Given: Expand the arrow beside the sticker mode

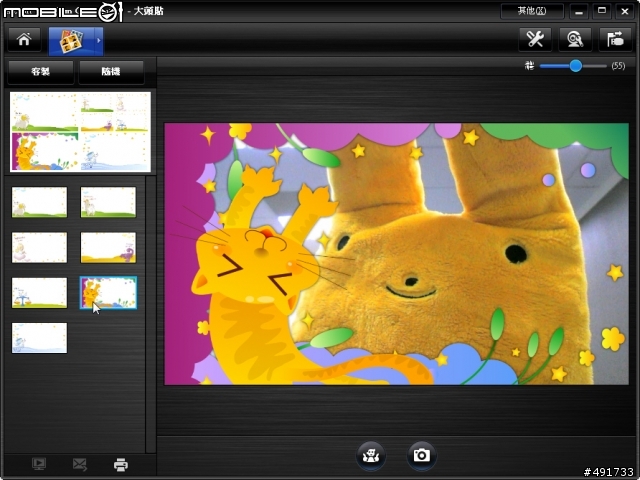Looking at the screenshot, I should pyautogui.click(x=99, y=41).
